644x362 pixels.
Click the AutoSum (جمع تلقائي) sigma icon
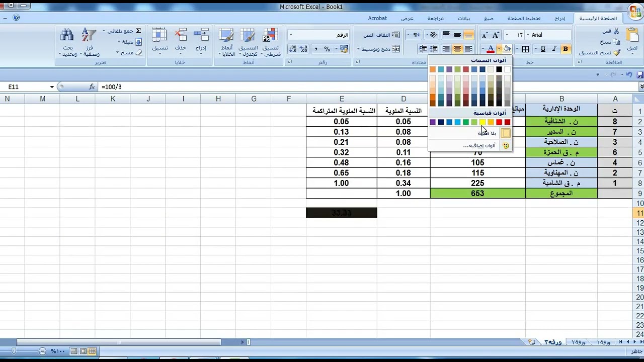pos(139,31)
